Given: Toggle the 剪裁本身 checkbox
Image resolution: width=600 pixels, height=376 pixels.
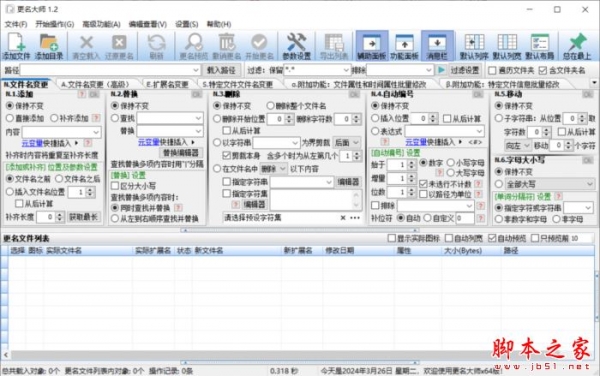Looking at the screenshot, I should tap(227, 156).
